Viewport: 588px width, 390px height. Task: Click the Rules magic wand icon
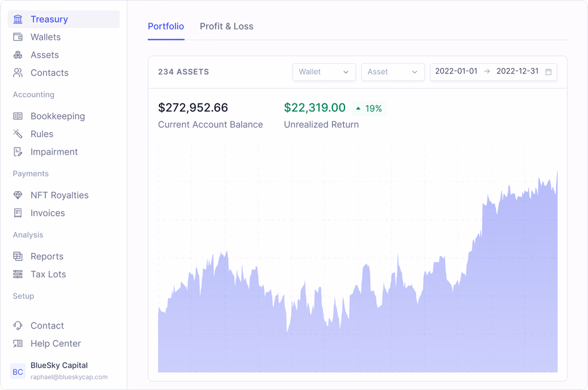tap(18, 134)
